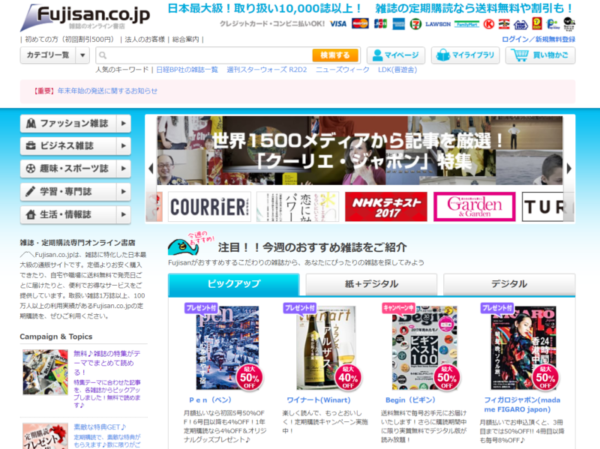This screenshot has width=600, height=449.
Task: Click the 検索する search button
Action: (x=335, y=55)
